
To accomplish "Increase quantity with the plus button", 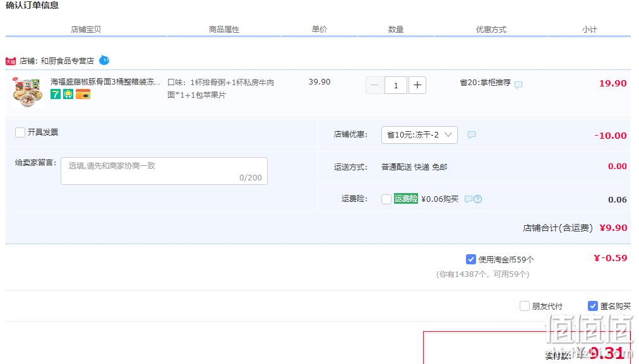I will coord(417,85).
